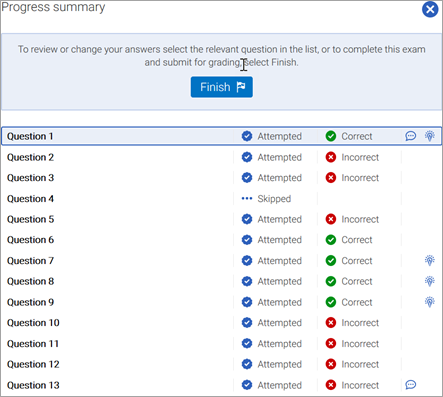Click the blue Attempted badge for Question 13
The height and width of the screenshot is (397, 443).
tap(247, 385)
